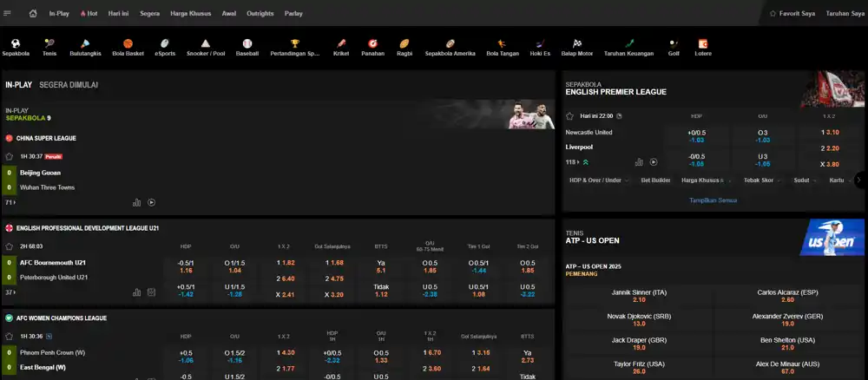Favorite the Beijing Guoan match star
This screenshot has width=868, height=380.
[x=9, y=156]
